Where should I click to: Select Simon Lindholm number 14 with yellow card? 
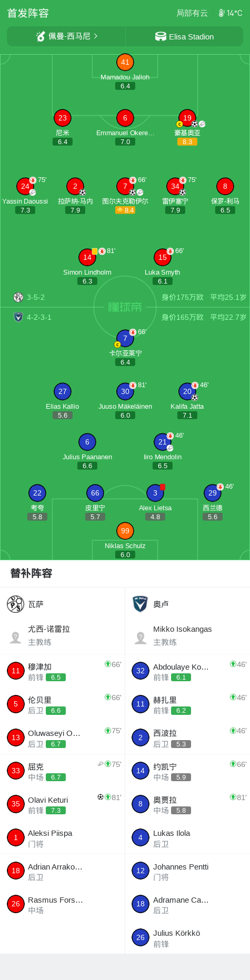(x=87, y=257)
